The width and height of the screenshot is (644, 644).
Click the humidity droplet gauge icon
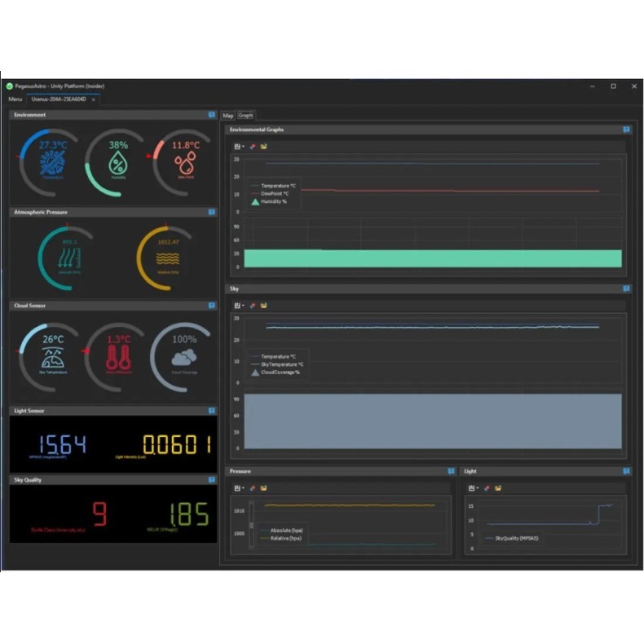[119, 164]
